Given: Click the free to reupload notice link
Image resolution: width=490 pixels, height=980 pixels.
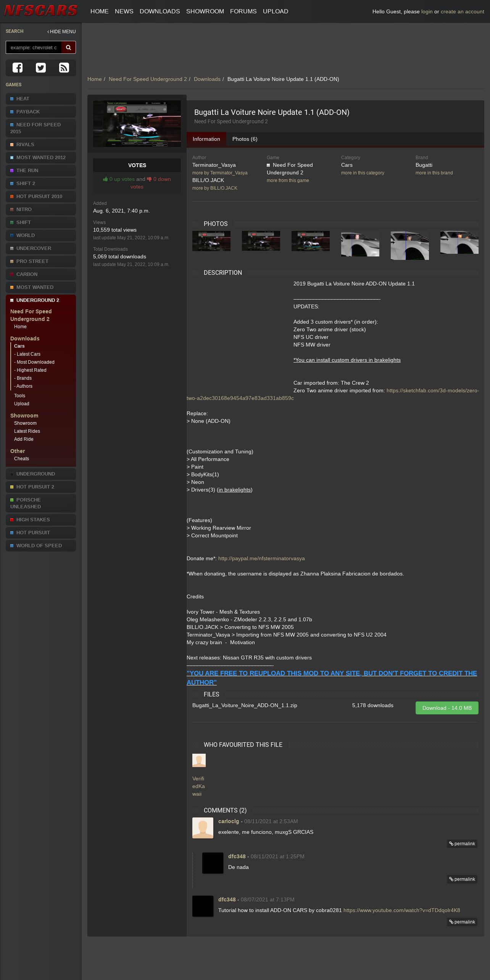Looking at the screenshot, I should pyautogui.click(x=332, y=678).
